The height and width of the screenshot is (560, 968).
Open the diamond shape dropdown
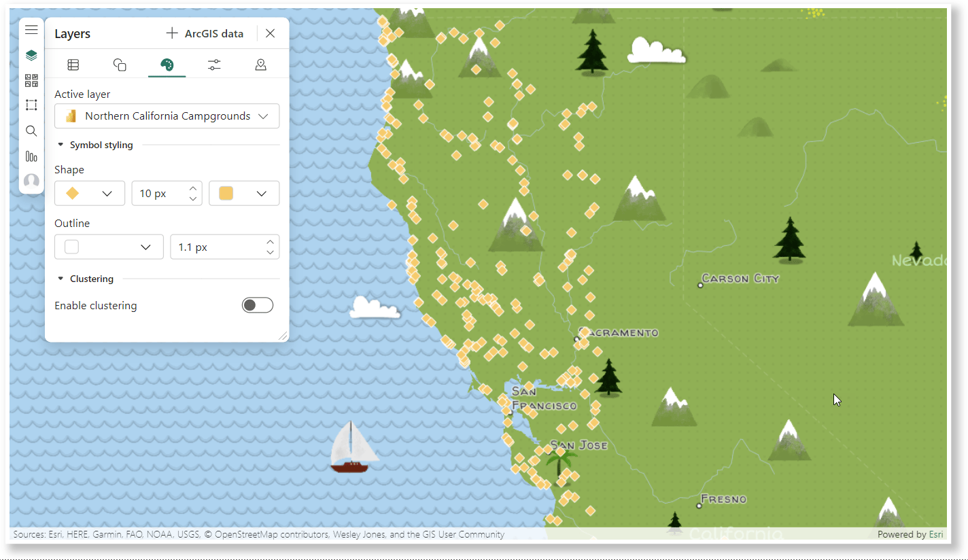(90, 194)
